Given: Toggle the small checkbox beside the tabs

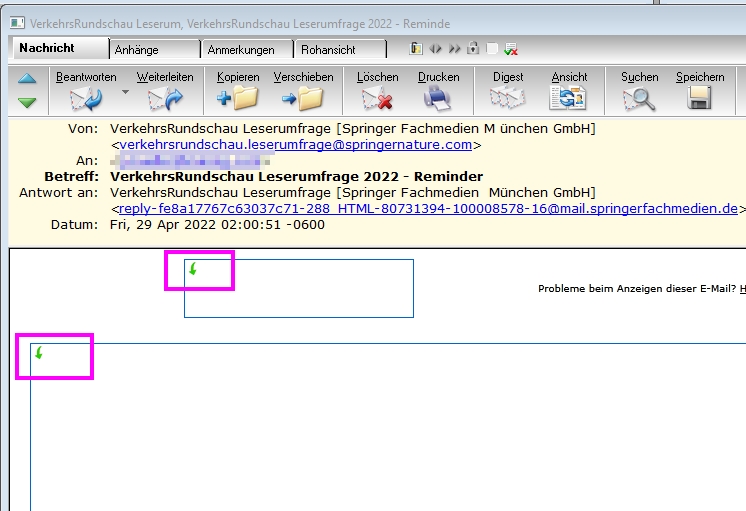Looking at the screenshot, I should [x=492, y=49].
